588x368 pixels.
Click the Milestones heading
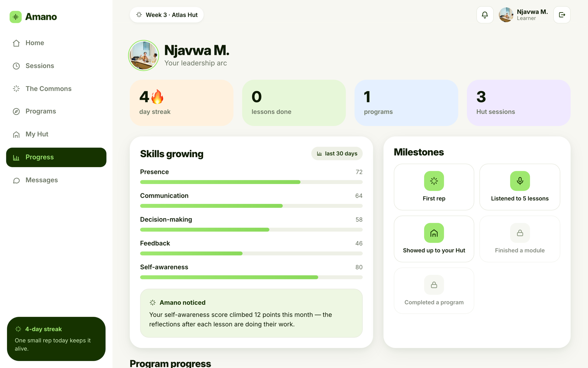click(x=419, y=152)
